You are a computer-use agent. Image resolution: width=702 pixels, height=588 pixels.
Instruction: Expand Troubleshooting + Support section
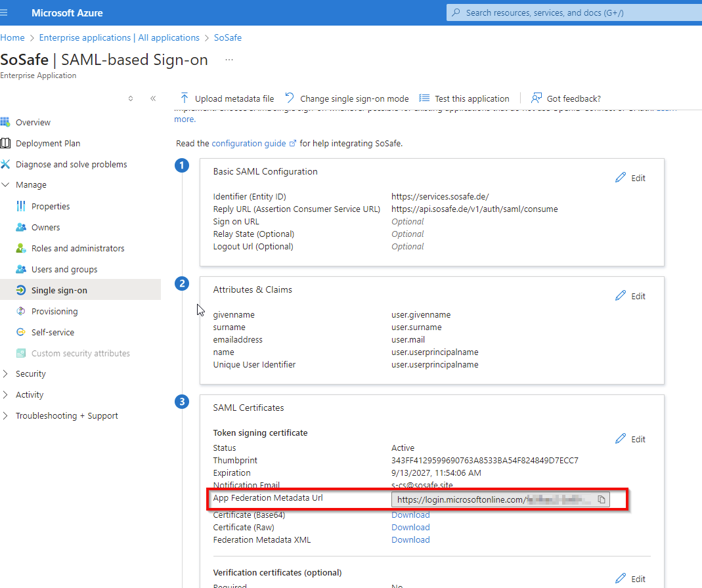click(6, 416)
